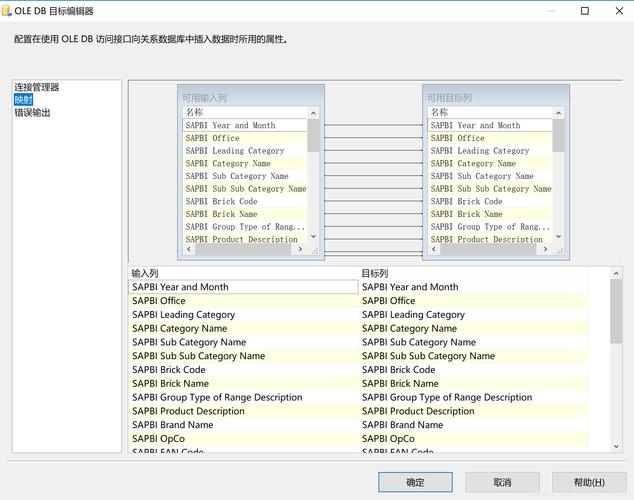Maximize the OLE DB editor window
Image resolution: width=634 pixels, height=500 pixels.
click(585, 11)
